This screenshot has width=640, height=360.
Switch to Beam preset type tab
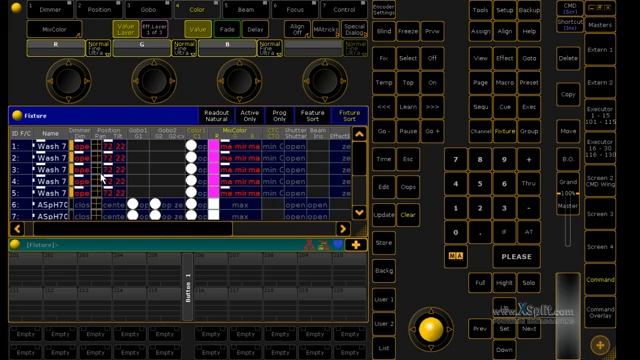[246, 9]
